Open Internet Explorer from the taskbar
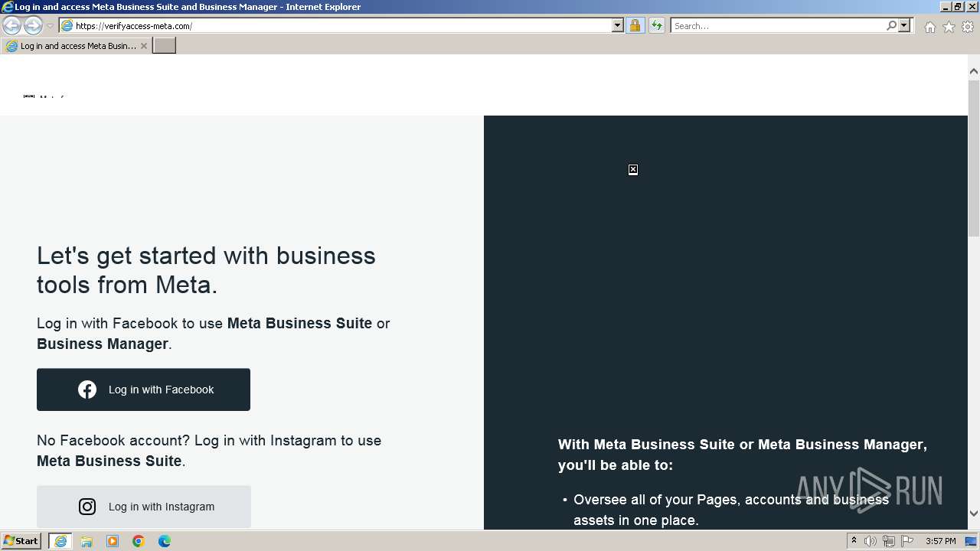 (x=60, y=541)
